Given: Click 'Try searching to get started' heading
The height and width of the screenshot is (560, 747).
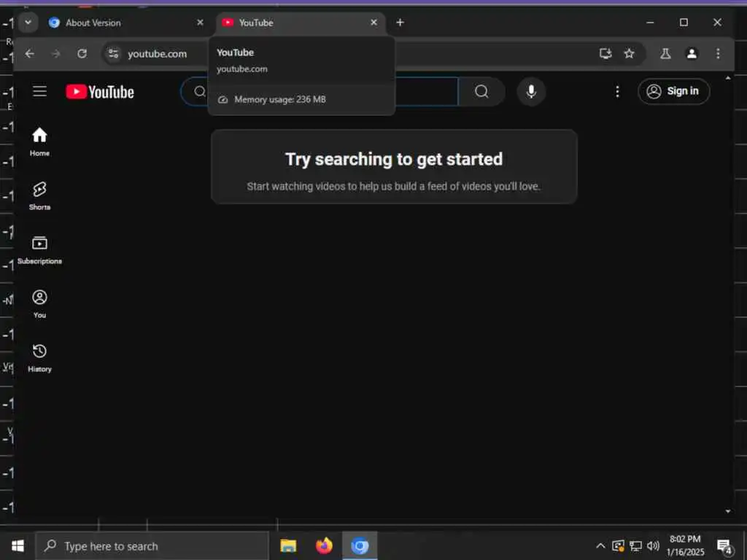Looking at the screenshot, I should [394, 159].
